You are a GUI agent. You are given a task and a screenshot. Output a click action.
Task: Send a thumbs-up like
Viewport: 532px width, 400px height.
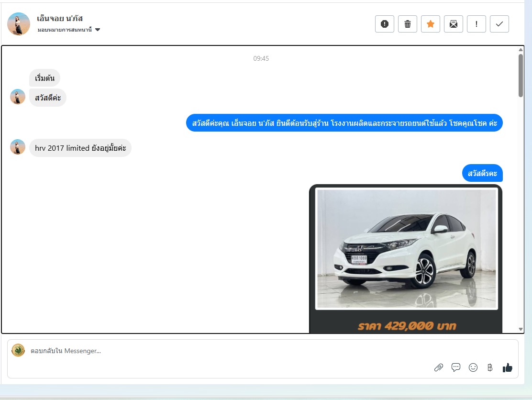[x=507, y=367]
